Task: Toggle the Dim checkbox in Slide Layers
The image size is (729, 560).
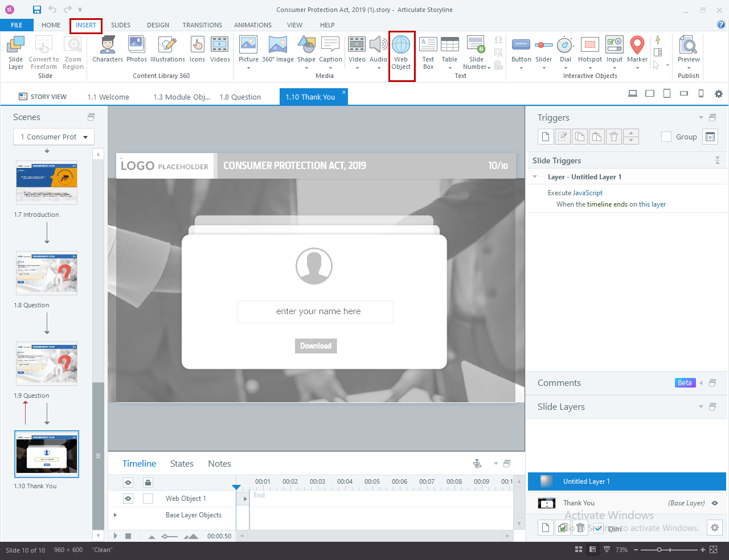Action: (598, 529)
